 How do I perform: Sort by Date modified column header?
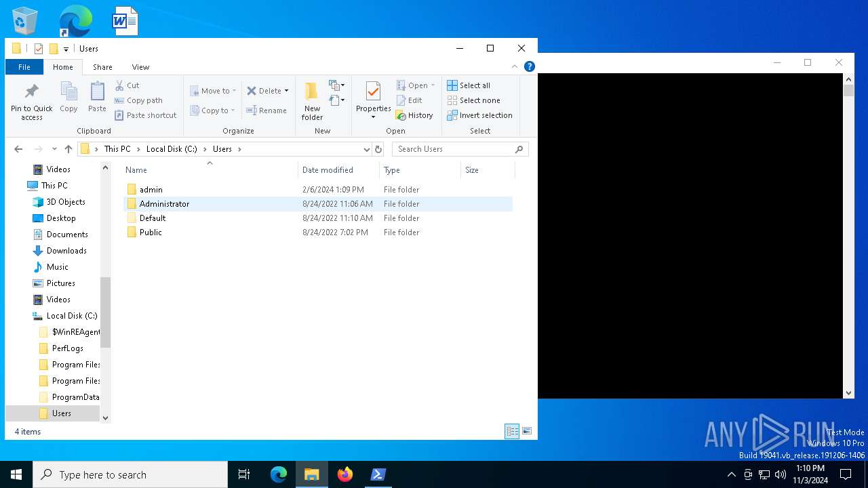point(338,170)
